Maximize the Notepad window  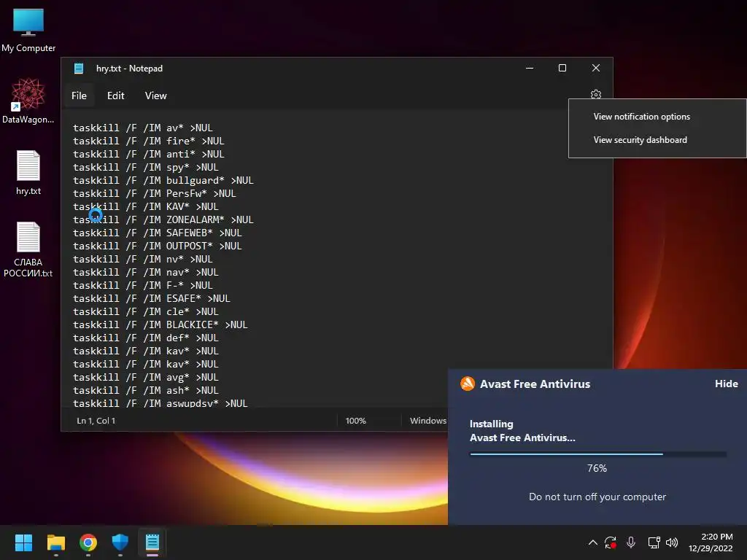coord(562,68)
